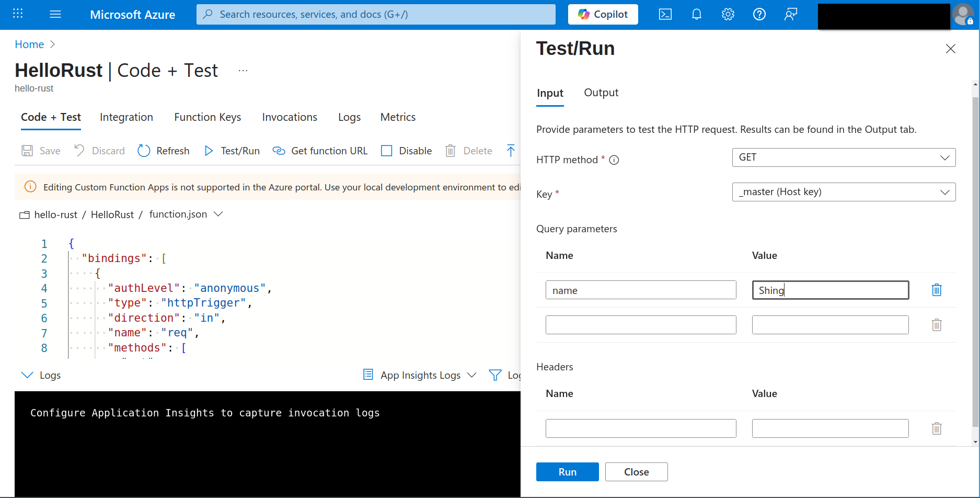The height and width of the screenshot is (498, 980).
Task: Toggle the Disable checkbox
Action: tap(387, 151)
